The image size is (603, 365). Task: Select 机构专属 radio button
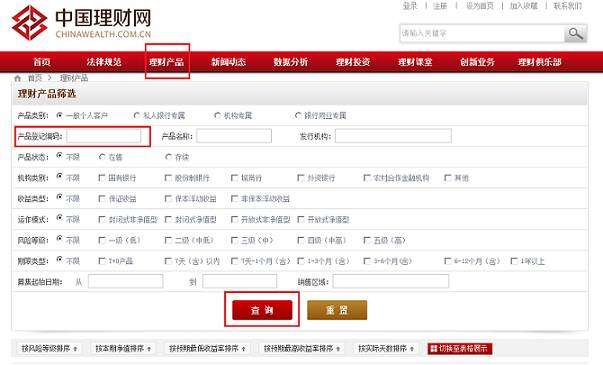tap(217, 115)
